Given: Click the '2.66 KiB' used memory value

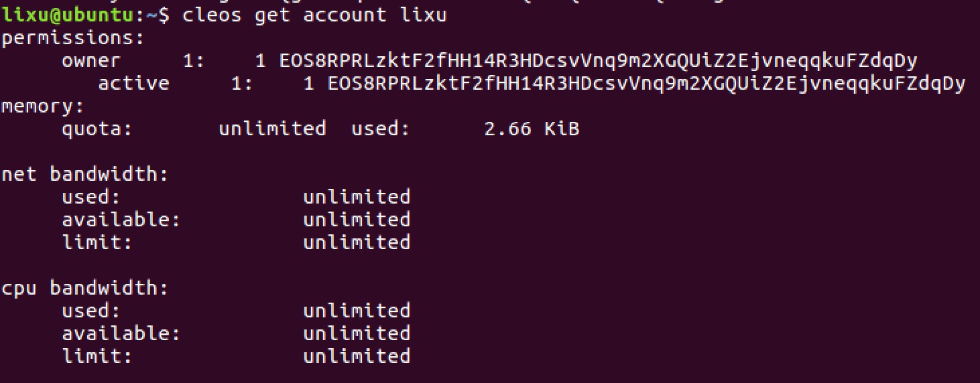Looking at the screenshot, I should pos(532,129).
